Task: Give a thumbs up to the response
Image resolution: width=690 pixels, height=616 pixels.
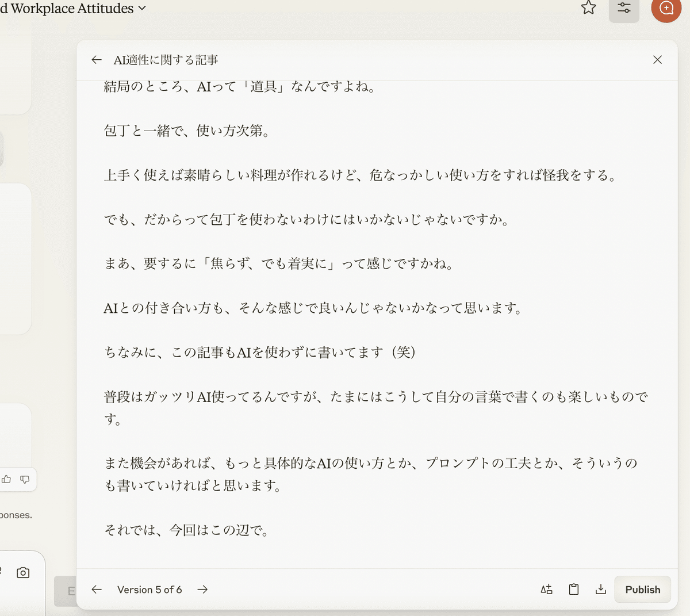Action: 7,479
